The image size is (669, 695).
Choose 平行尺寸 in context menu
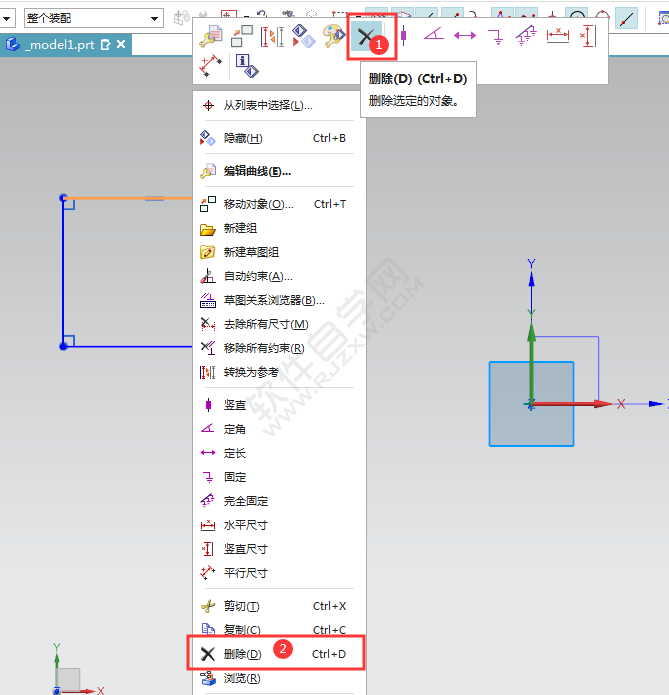pyautogui.click(x=280, y=573)
